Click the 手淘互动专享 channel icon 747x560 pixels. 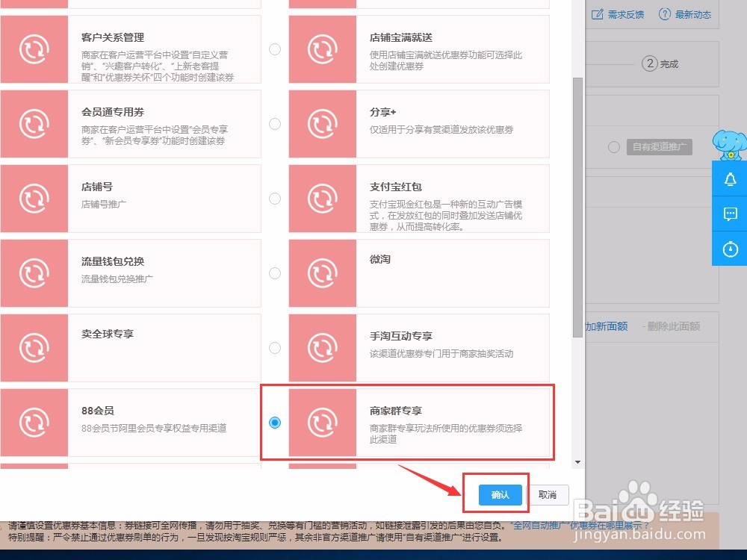[x=321, y=347]
